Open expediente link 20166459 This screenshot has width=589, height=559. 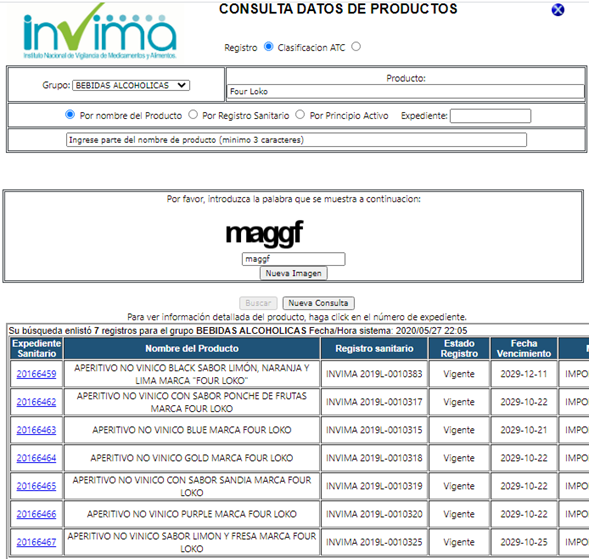[x=36, y=374]
